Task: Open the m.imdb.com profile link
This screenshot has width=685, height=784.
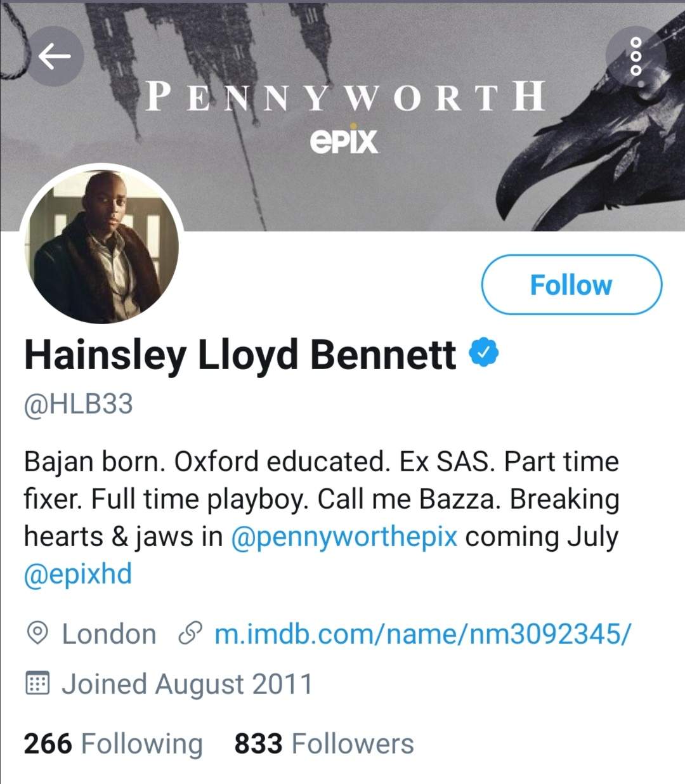Action: 422,634
